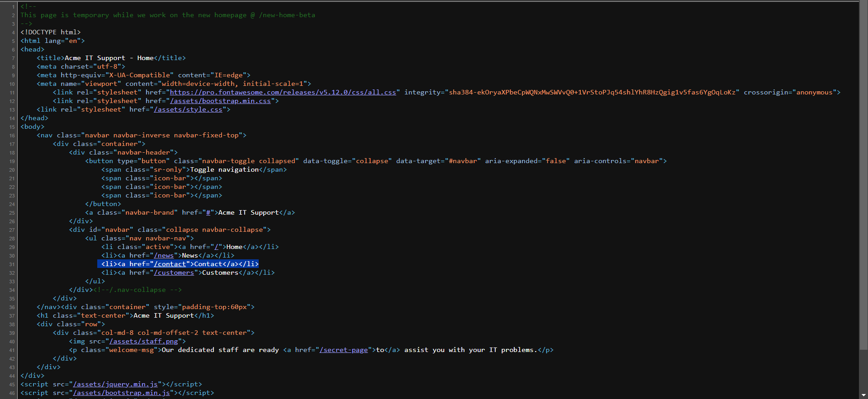Visit the /secret-page link

343,350
